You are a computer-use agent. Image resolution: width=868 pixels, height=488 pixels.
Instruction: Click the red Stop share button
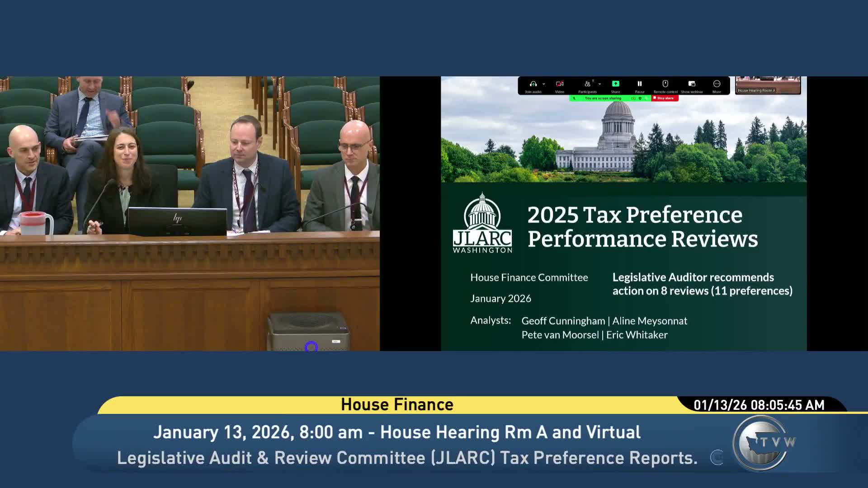[665, 98]
